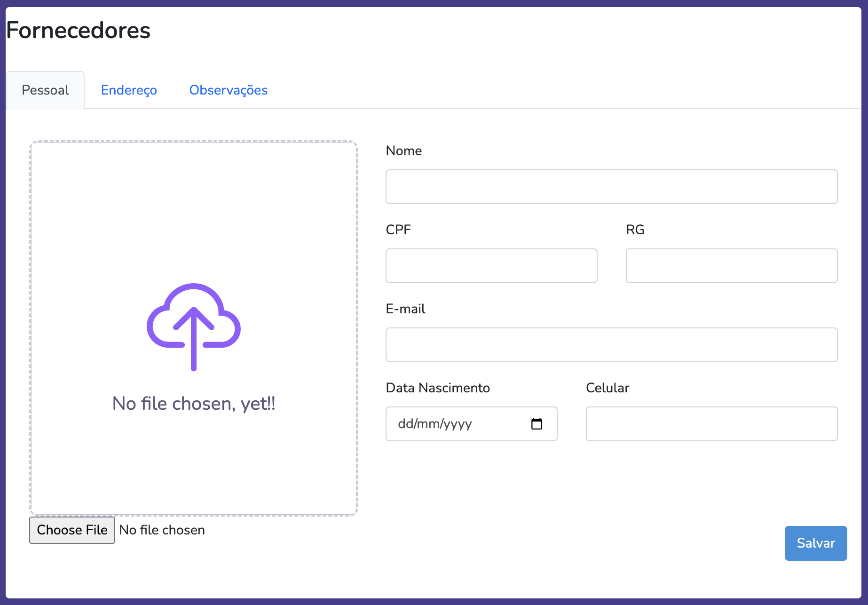Click the "No file chosen, yet!!" dropzone text
This screenshot has width=868, height=605.
194,403
